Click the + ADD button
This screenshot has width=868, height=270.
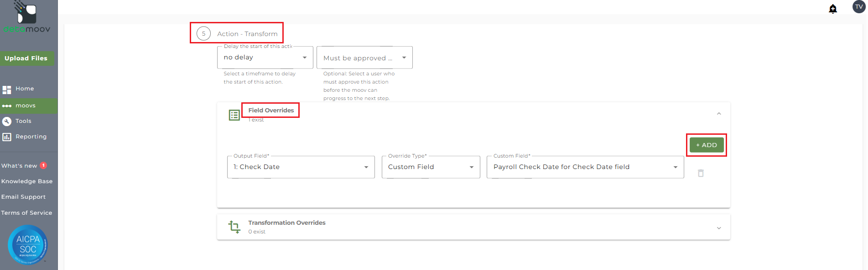(x=706, y=145)
